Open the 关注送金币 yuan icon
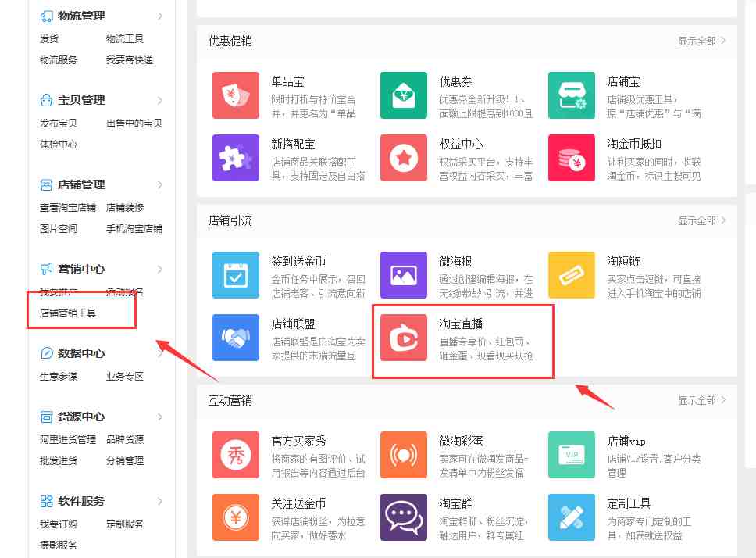 236,517
